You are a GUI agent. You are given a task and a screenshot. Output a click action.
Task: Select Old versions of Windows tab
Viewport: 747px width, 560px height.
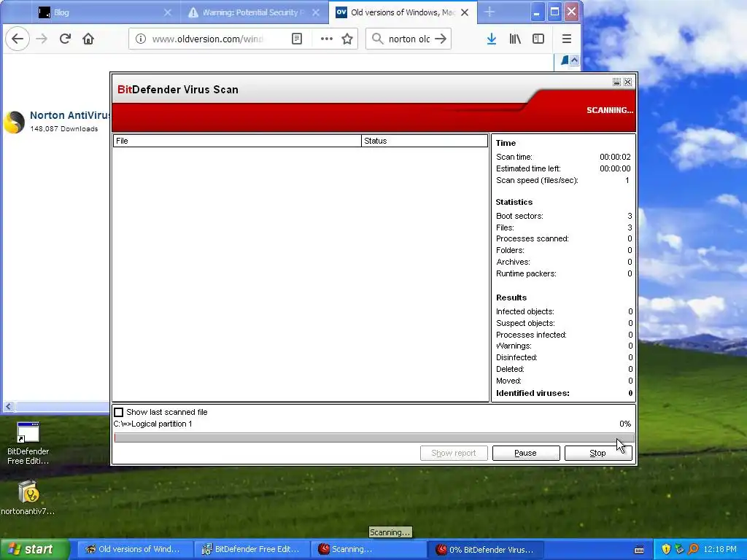pyautogui.click(x=403, y=13)
